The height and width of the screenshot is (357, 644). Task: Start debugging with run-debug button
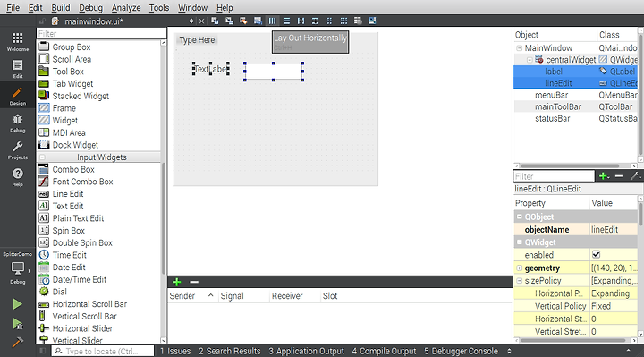[x=17, y=324]
